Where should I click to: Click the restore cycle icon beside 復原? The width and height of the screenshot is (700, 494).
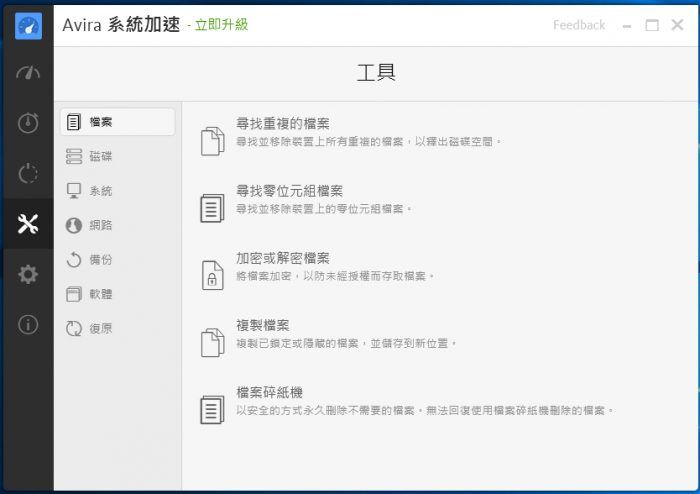point(74,329)
